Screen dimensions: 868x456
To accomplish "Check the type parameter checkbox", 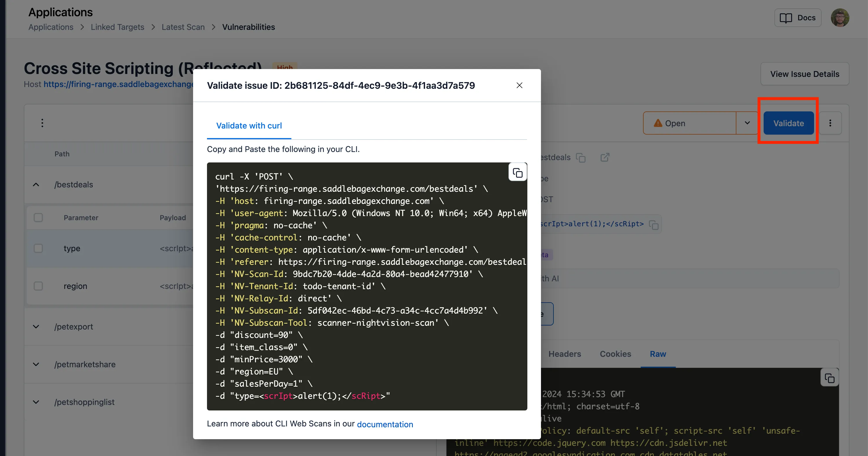I will pyautogui.click(x=38, y=248).
